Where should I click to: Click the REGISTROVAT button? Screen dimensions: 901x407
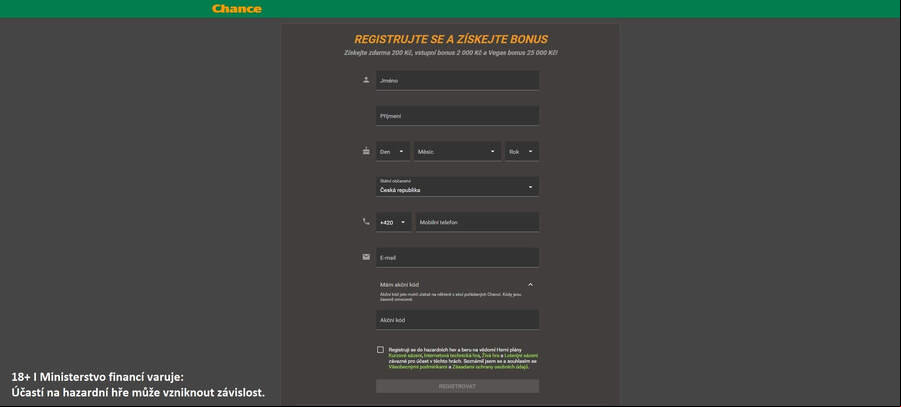pos(457,386)
